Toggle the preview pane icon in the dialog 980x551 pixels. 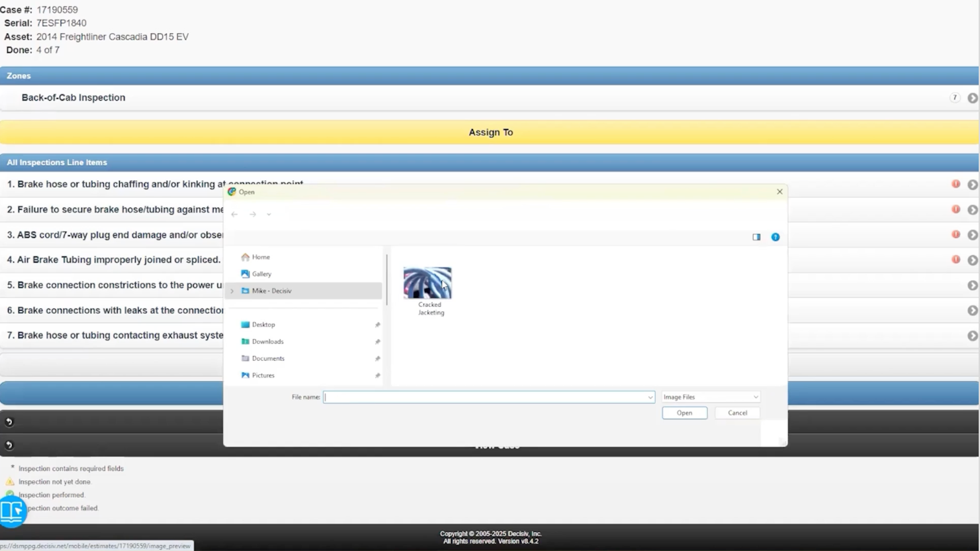tap(756, 236)
